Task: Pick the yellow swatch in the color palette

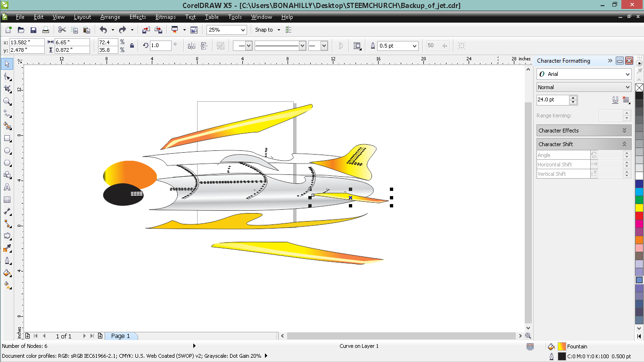Action: [639, 208]
